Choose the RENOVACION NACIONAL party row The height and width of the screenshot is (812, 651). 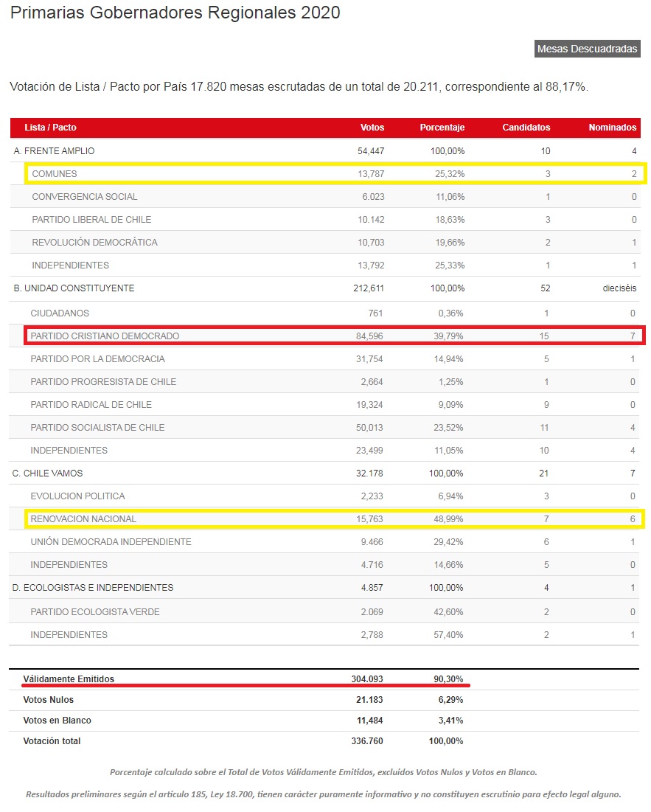(83, 519)
